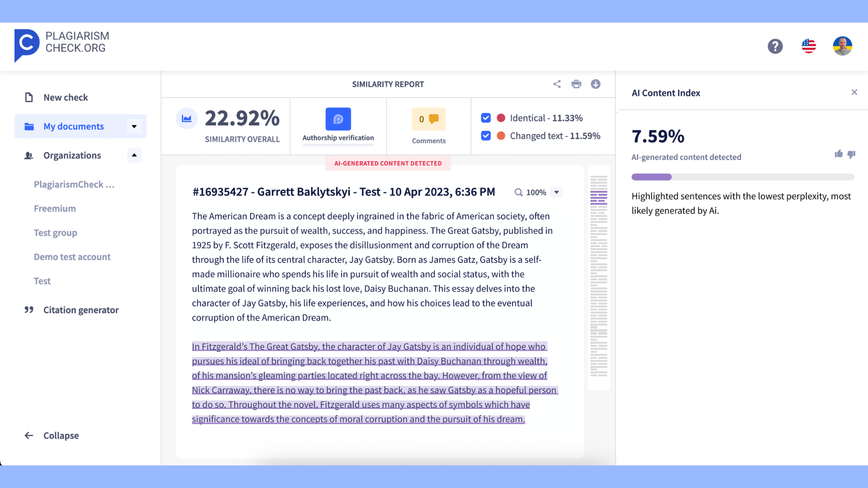This screenshot has width=868, height=488.
Task: Click the download report icon
Action: [595, 84]
